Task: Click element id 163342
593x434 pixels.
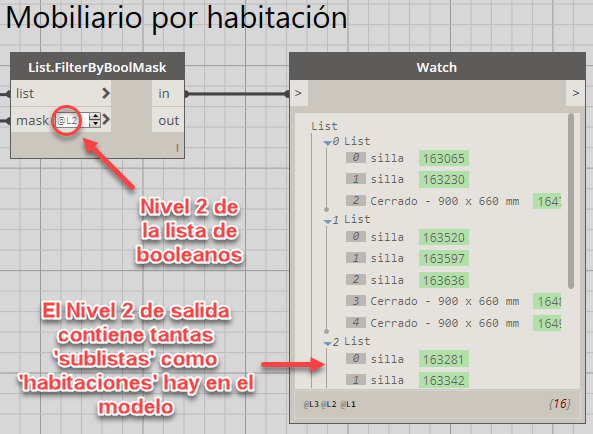Action: 444,380
